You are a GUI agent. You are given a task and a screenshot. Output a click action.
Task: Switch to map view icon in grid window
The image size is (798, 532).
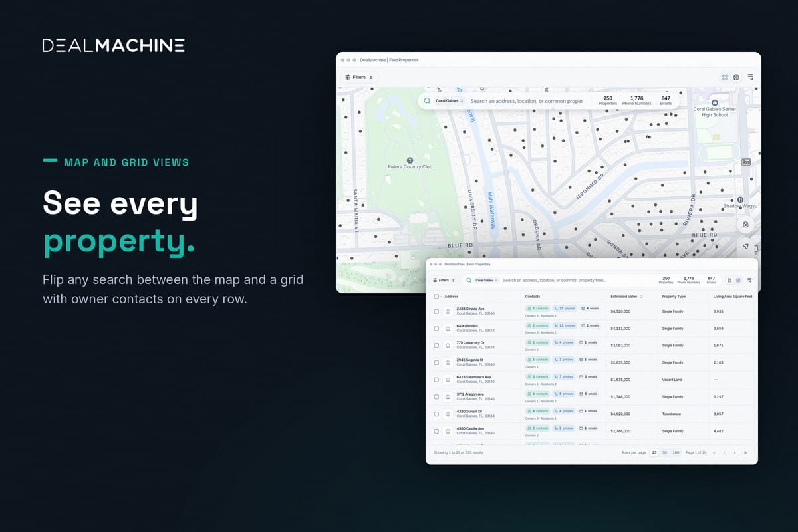point(739,281)
